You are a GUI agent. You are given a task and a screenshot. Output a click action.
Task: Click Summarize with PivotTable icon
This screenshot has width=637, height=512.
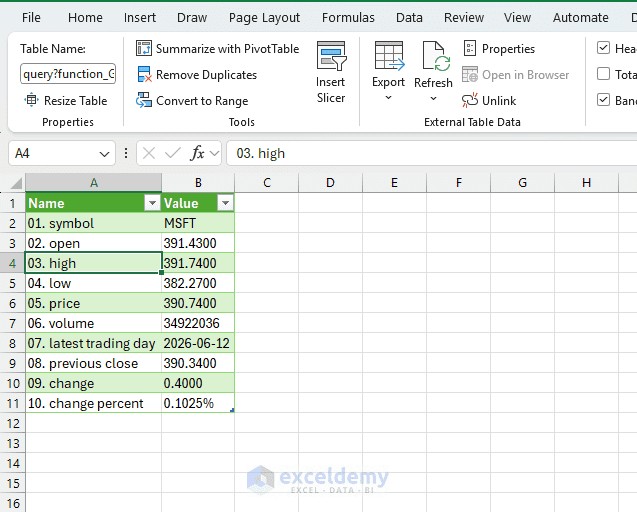[144, 48]
